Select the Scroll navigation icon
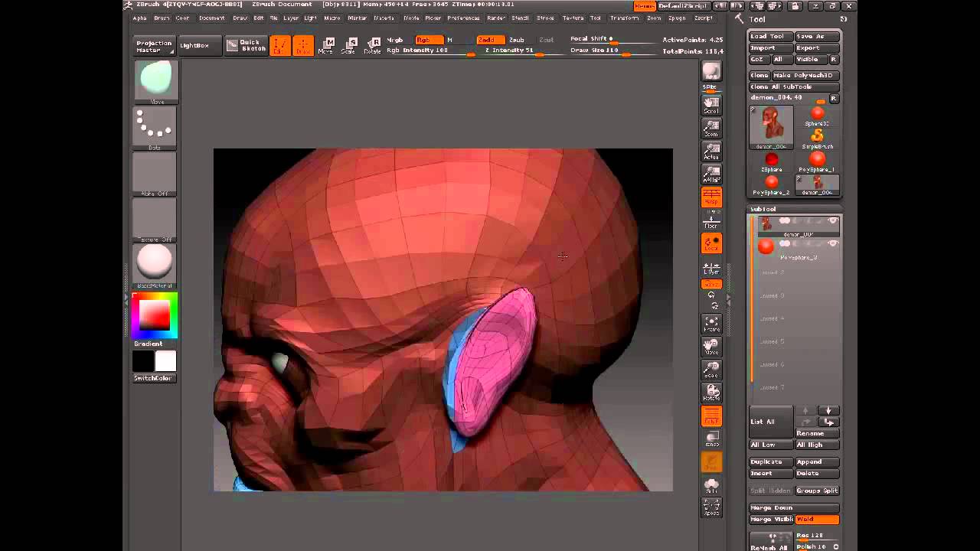980x551 pixels. click(x=711, y=106)
